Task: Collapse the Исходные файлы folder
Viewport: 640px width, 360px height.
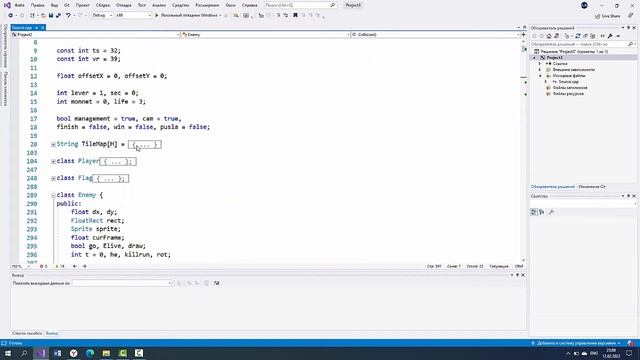Action: (540, 76)
